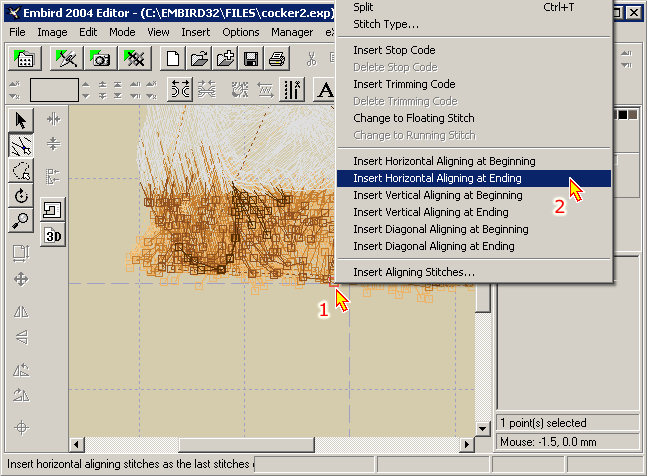Select Insert Stop Code
The width and height of the screenshot is (647, 476).
pos(474,50)
